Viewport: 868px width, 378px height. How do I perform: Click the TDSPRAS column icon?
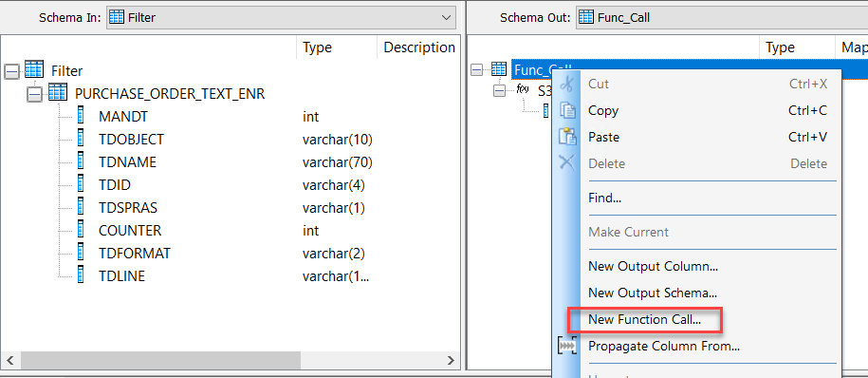[x=81, y=207]
